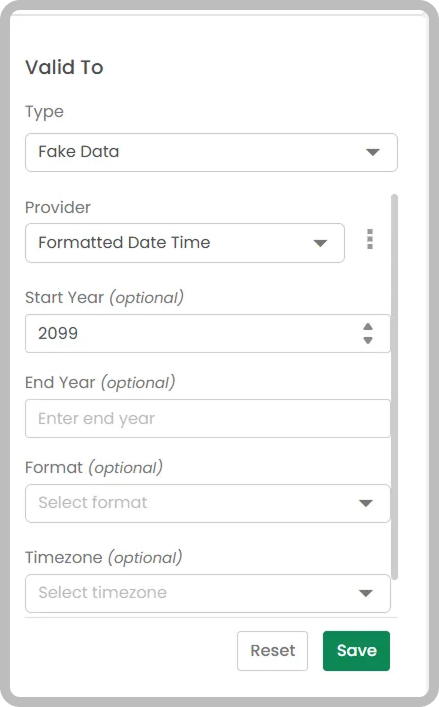
Task: Expand the Select format dropdown
Action: [208, 503]
